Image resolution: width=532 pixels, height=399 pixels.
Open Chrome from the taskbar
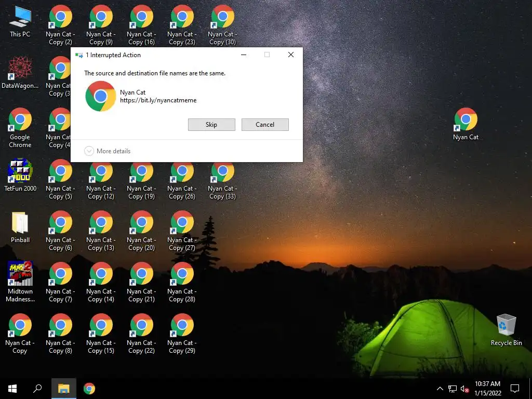89,389
